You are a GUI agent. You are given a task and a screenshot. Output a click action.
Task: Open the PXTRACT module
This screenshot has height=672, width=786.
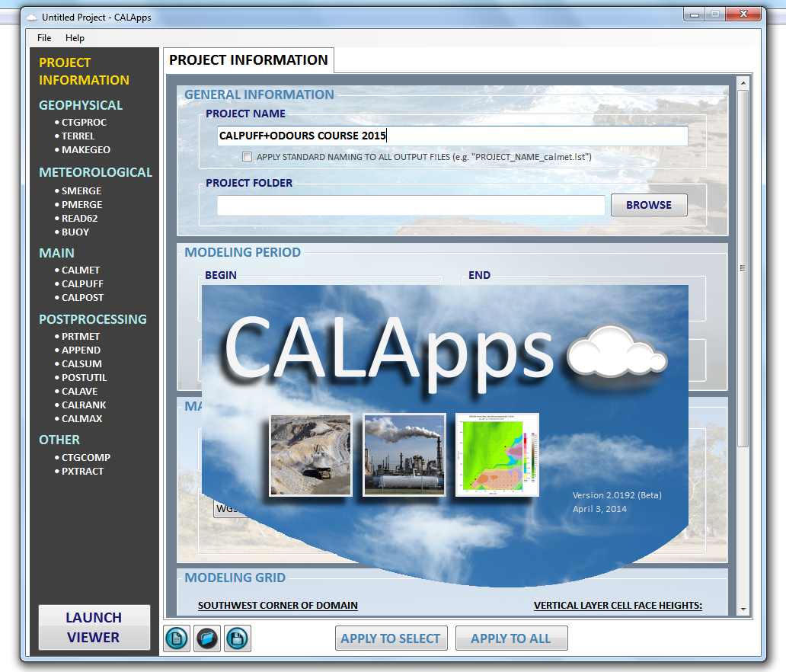click(x=82, y=472)
